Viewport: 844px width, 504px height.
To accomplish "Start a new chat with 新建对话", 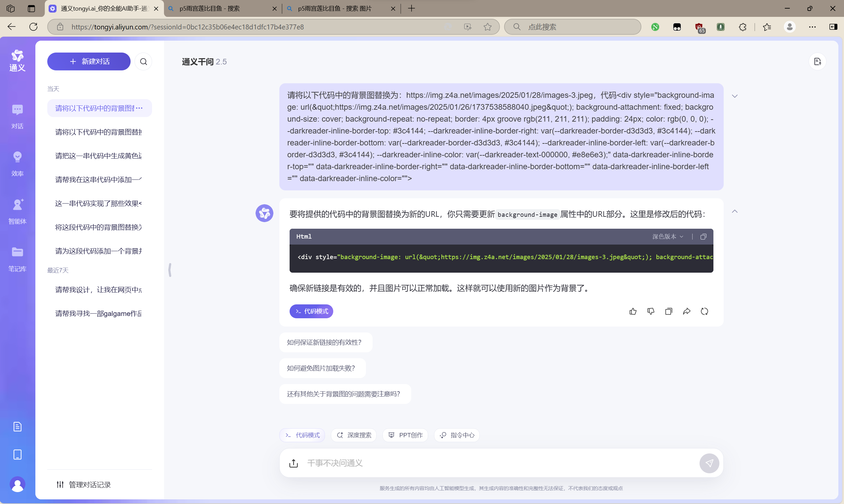I will tap(89, 61).
